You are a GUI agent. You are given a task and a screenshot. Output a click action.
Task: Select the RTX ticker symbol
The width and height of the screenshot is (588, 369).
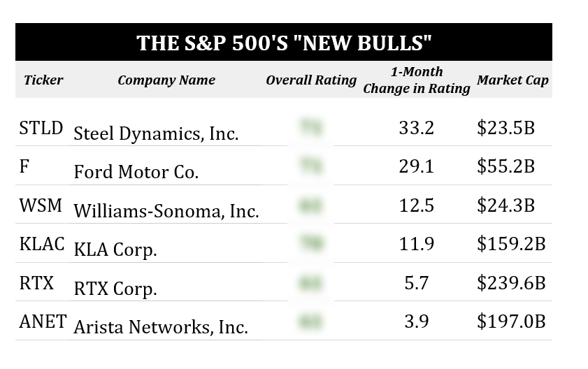[x=38, y=283]
